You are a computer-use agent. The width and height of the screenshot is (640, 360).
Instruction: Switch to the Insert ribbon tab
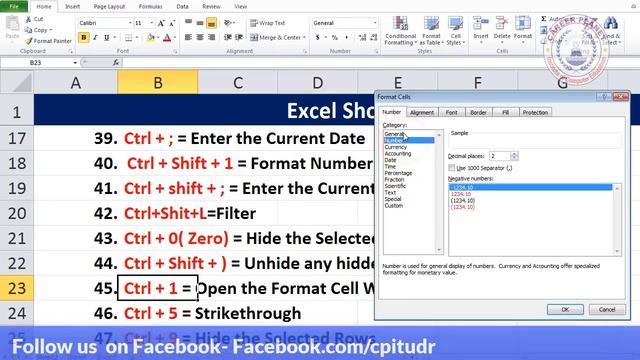click(x=73, y=7)
